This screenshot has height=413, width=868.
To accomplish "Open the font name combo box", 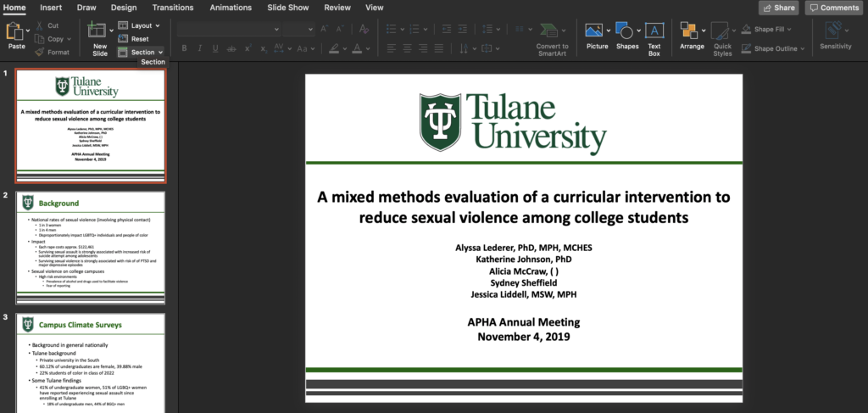I will click(229, 29).
